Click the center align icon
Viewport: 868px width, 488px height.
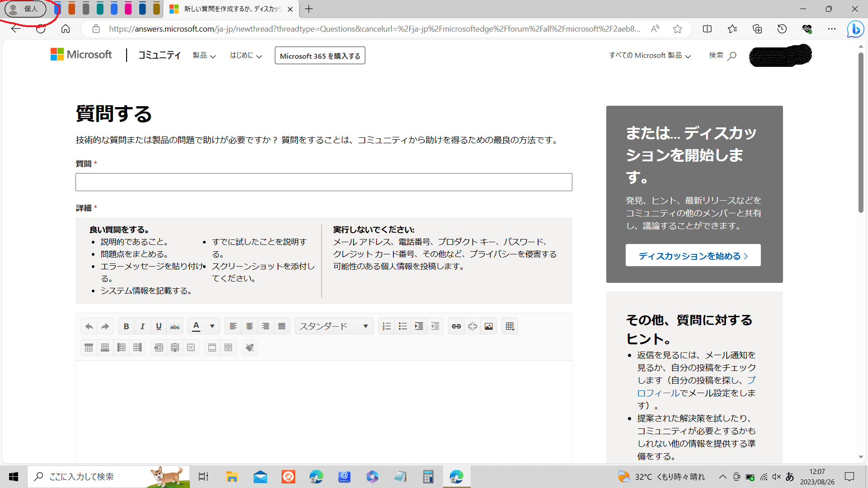tap(249, 326)
